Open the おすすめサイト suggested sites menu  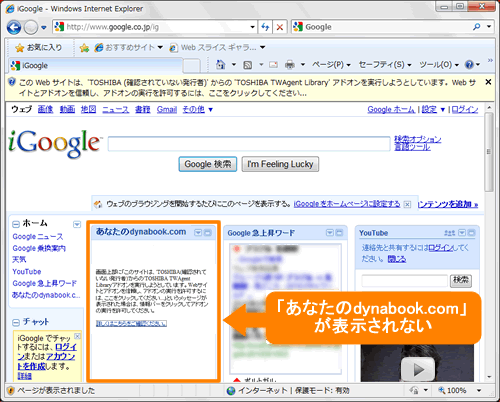[129, 48]
